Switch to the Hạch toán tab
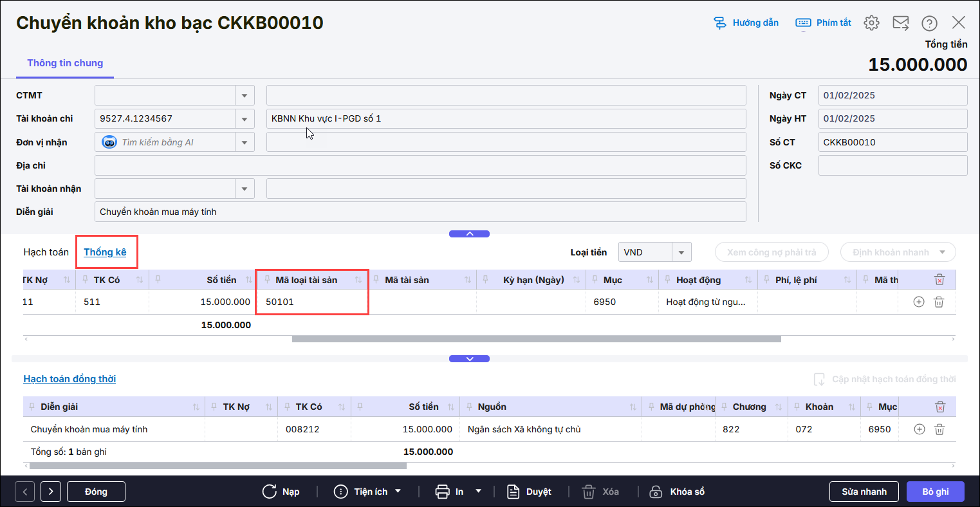The image size is (980, 507). [x=46, y=252]
